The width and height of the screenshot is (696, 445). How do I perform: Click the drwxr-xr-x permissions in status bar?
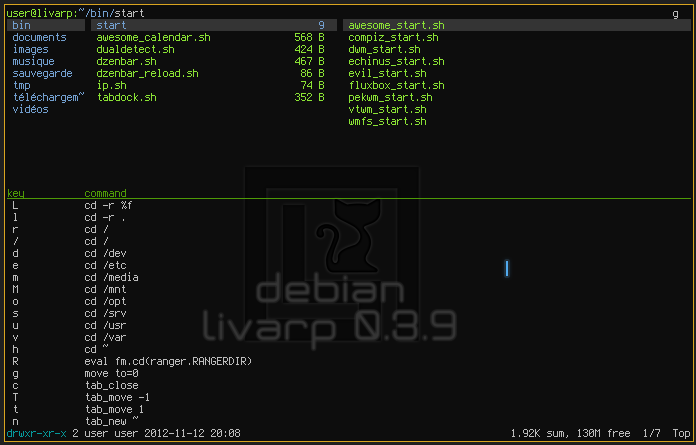(36, 433)
